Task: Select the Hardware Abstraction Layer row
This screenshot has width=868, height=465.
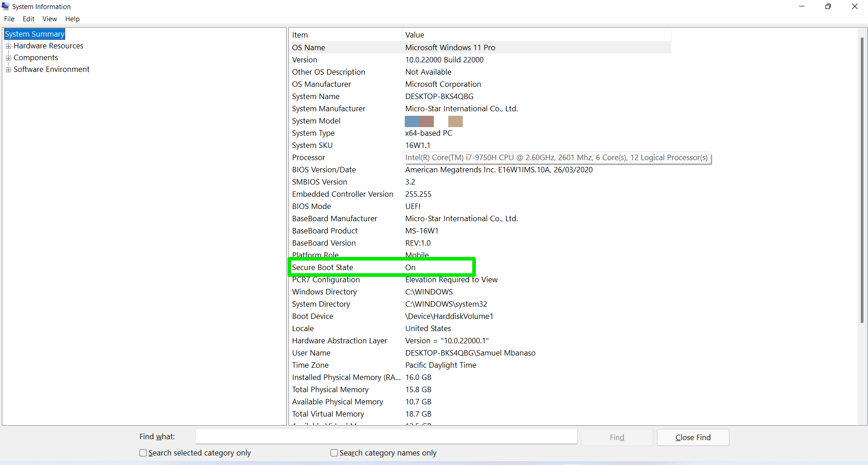Action: [480, 341]
